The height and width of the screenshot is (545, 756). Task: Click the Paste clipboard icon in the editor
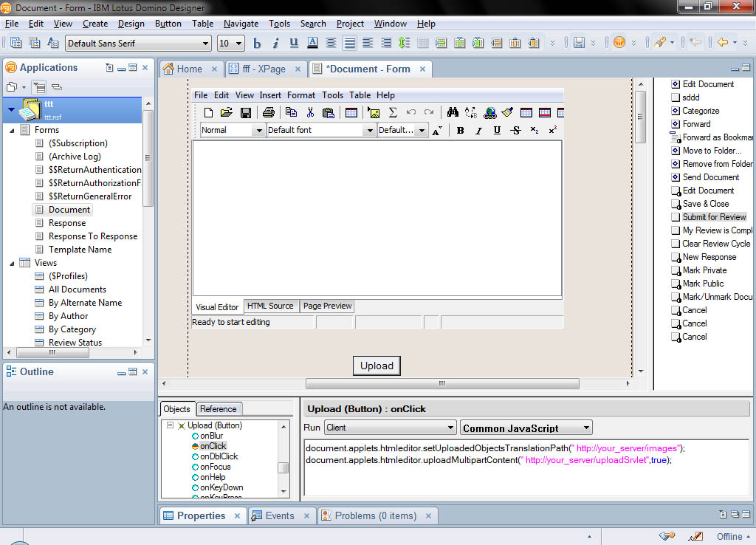pos(329,112)
